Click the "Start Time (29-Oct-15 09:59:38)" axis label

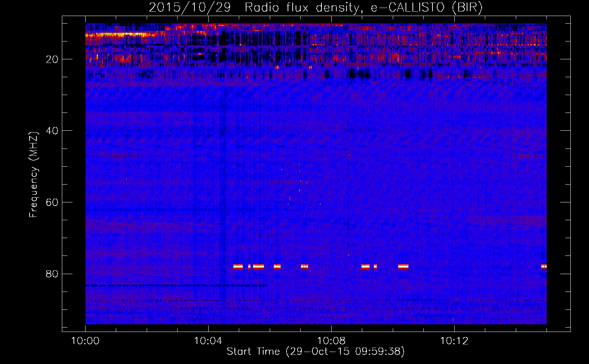click(316, 352)
